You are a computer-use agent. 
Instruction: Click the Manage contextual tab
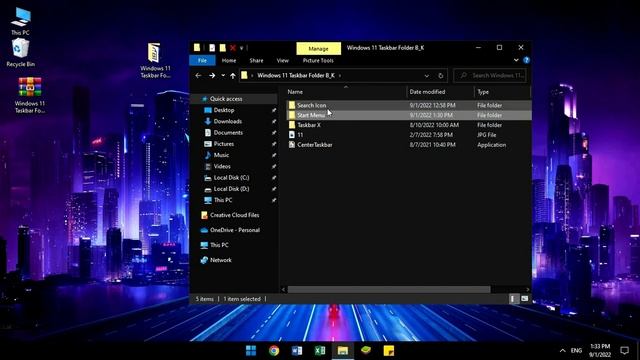click(318, 48)
